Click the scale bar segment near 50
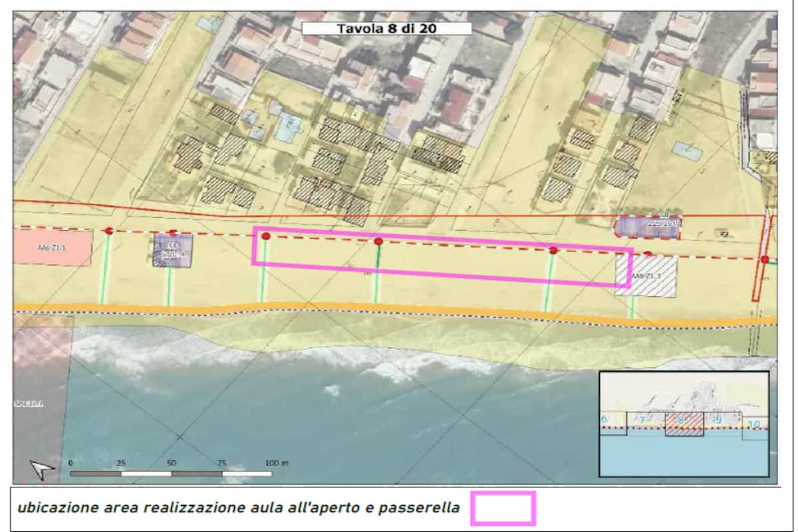The width and height of the screenshot is (798, 532). [196, 473]
